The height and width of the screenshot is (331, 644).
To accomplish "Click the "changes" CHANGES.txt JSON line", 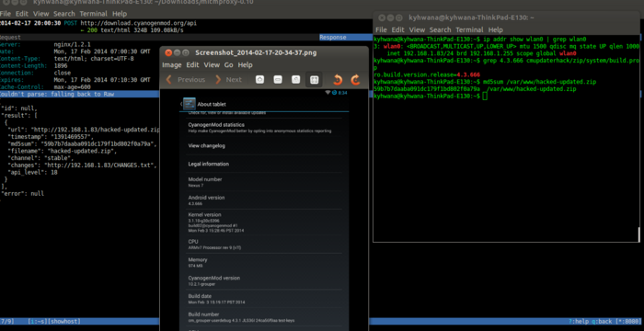I will click(82, 165).
